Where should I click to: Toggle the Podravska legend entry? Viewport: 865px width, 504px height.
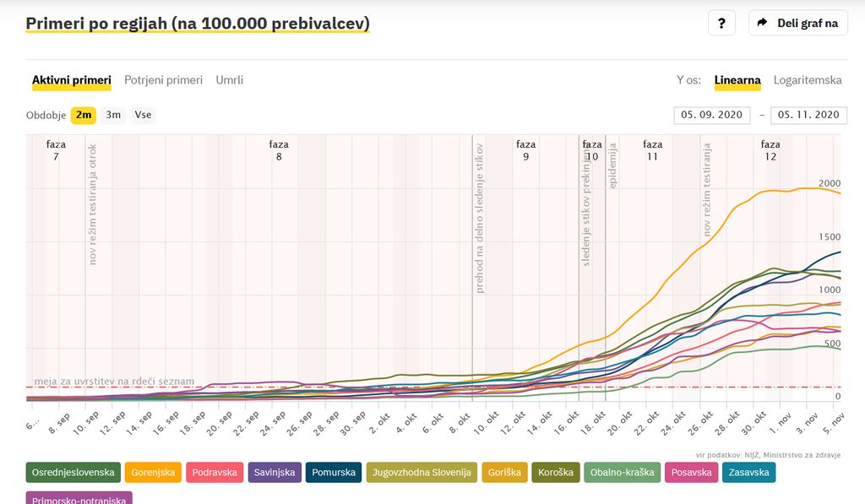coord(215,473)
